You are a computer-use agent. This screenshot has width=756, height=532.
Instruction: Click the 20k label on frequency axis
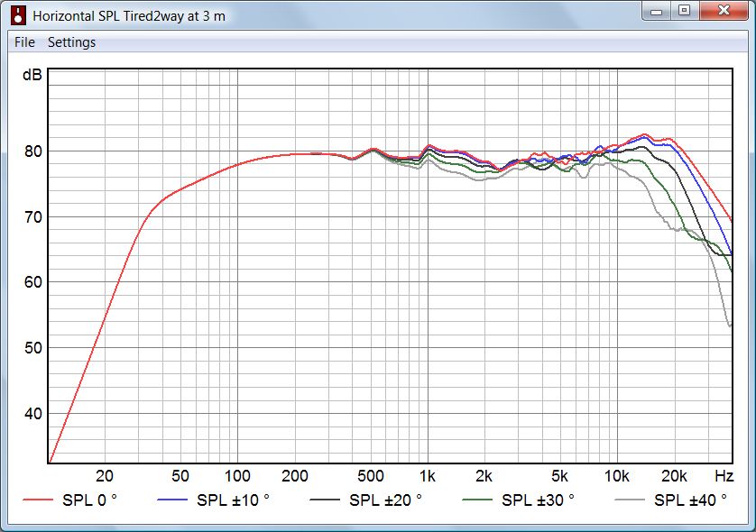(674, 476)
